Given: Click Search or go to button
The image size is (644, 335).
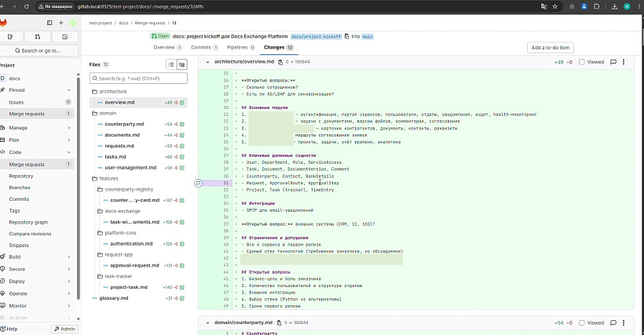Looking at the screenshot, I should pyautogui.click(x=38, y=51).
